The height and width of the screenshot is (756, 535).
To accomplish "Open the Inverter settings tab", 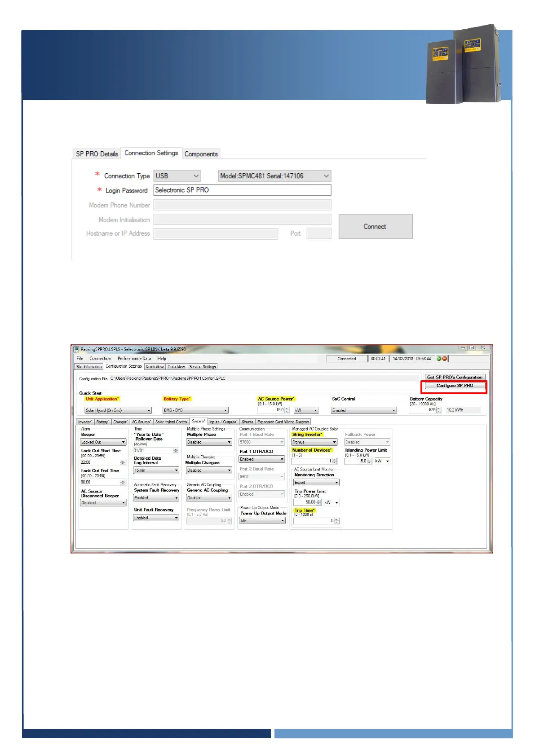I will coord(85,422).
